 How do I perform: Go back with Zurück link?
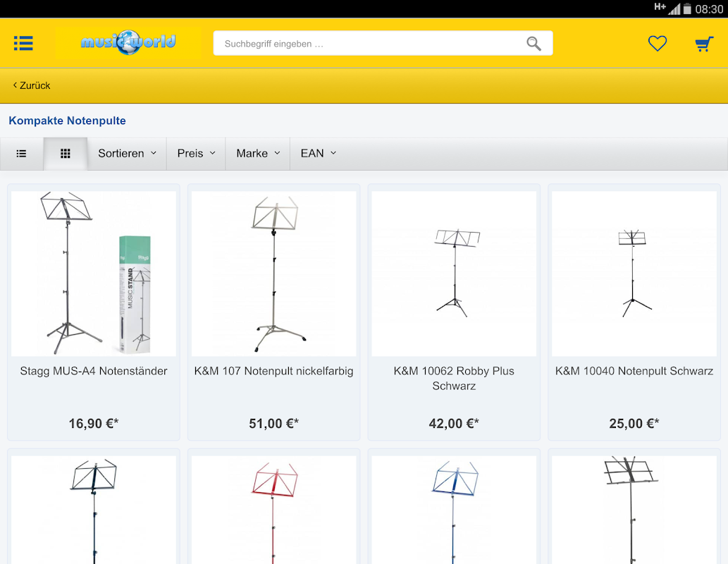(32, 85)
